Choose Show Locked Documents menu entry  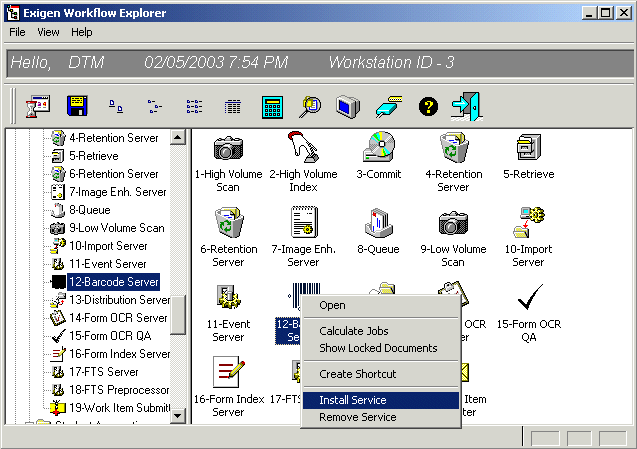coord(381,348)
